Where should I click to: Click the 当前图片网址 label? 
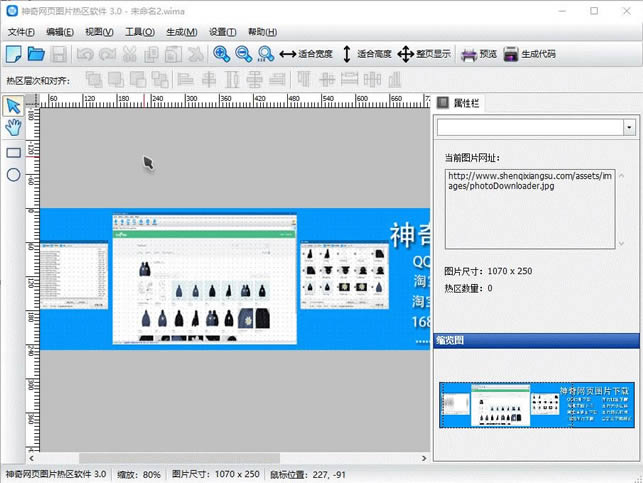click(472, 158)
